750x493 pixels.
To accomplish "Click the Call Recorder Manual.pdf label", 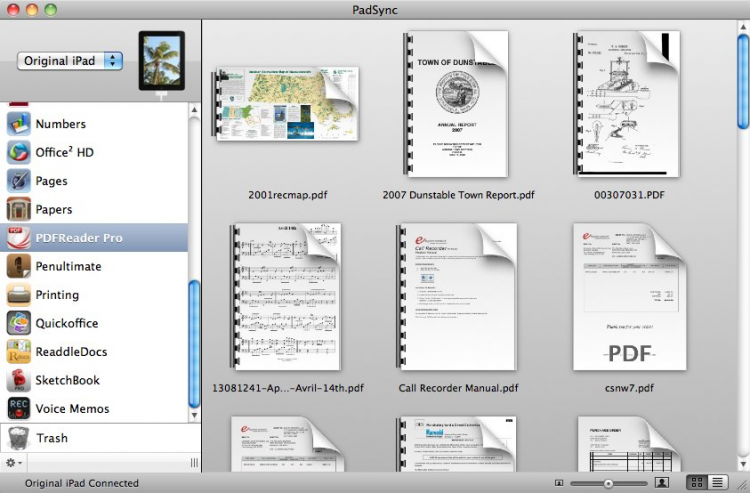I will click(x=458, y=388).
